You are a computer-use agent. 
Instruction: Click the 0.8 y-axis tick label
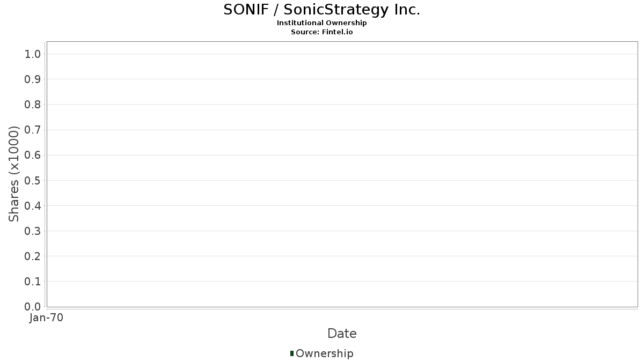click(x=33, y=105)
